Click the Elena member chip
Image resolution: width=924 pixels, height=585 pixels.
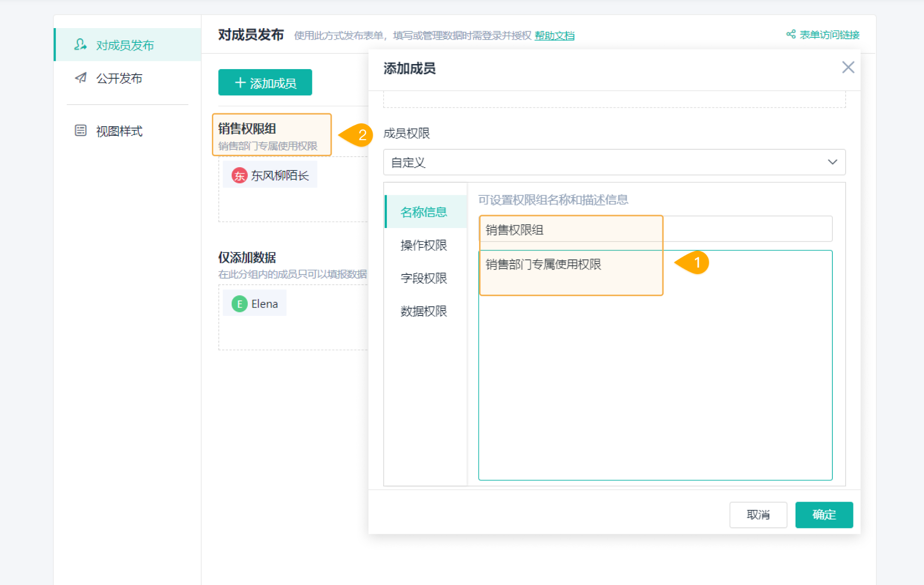[255, 304]
